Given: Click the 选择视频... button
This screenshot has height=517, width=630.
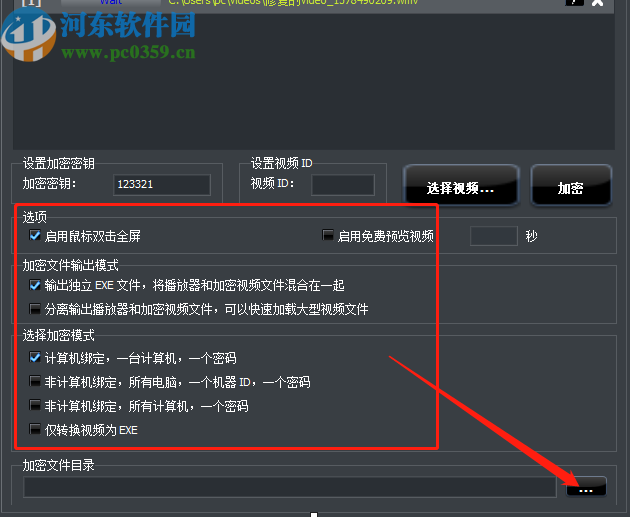Looking at the screenshot, I should [x=461, y=185].
